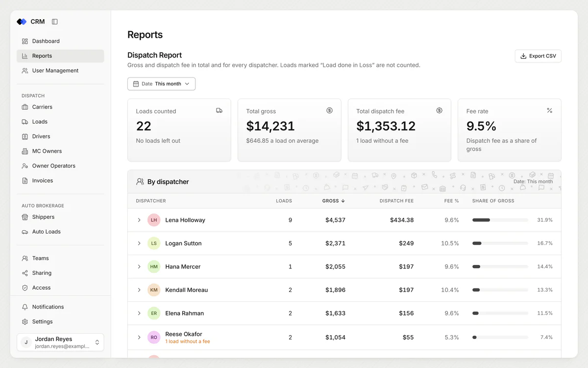Screen dimensions: 588x368
Task: Click the Elena Rahman name
Action: (x=185, y=313)
